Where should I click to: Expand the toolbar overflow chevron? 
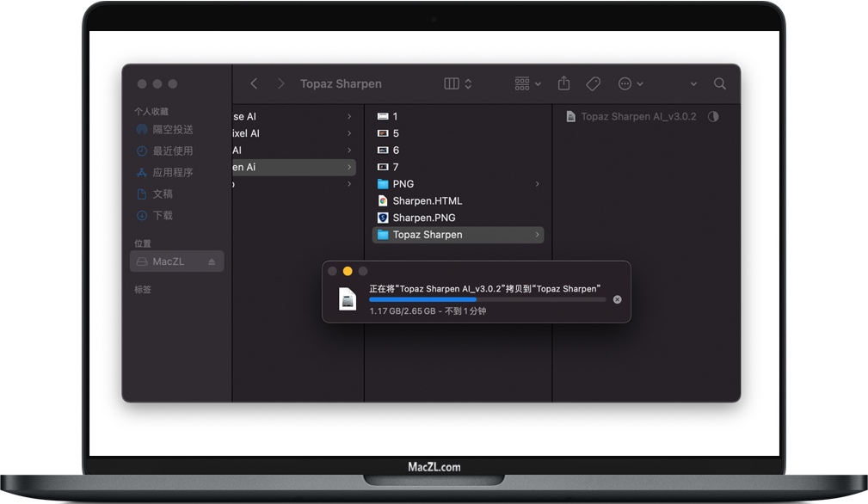click(693, 84)
